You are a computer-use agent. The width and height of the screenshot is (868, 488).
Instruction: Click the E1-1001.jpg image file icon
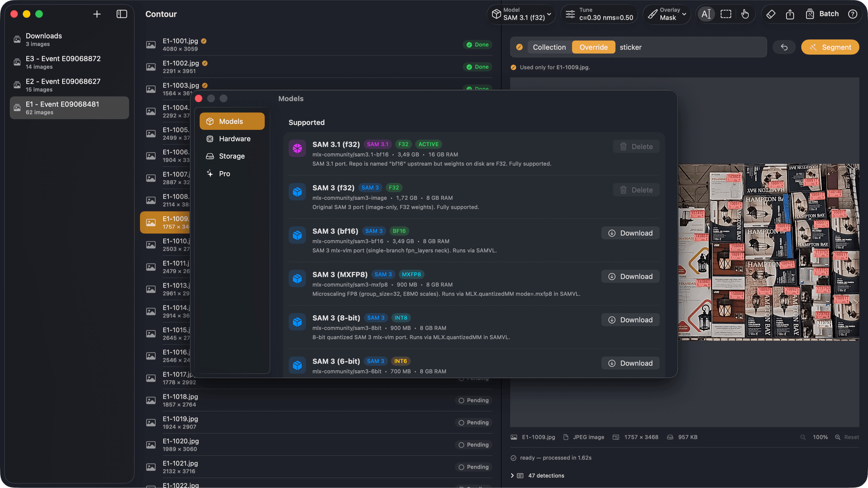(151, 44)
